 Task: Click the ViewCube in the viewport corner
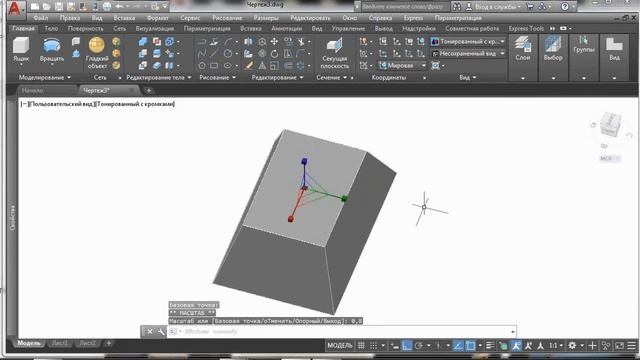pos(611,124)
